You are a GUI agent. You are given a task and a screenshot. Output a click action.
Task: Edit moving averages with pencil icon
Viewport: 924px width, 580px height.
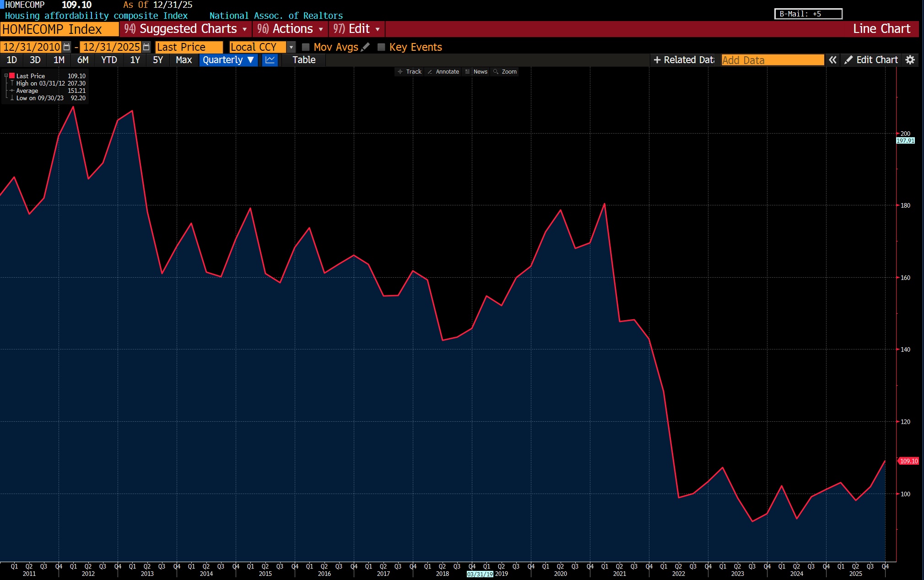(365, 47)
